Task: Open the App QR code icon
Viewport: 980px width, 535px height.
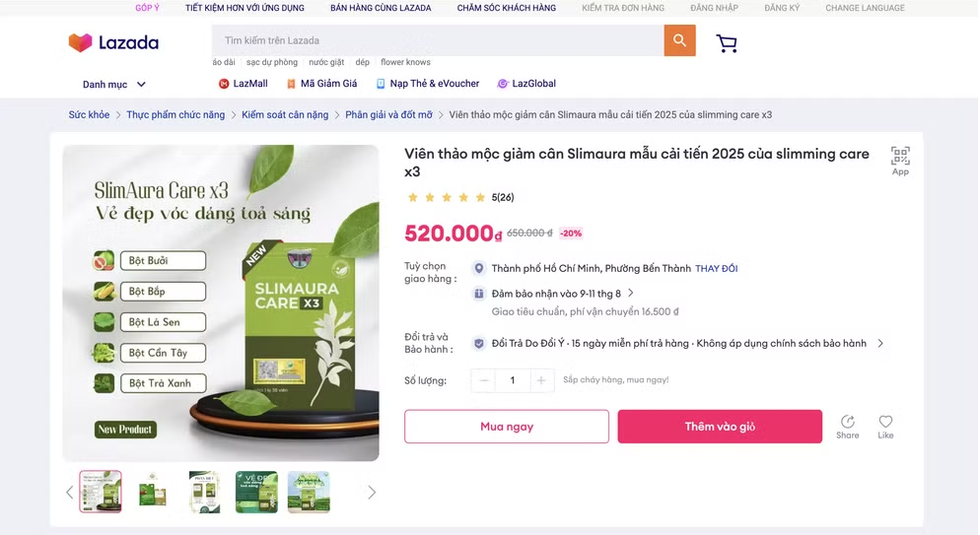Action: coord(900,161)
